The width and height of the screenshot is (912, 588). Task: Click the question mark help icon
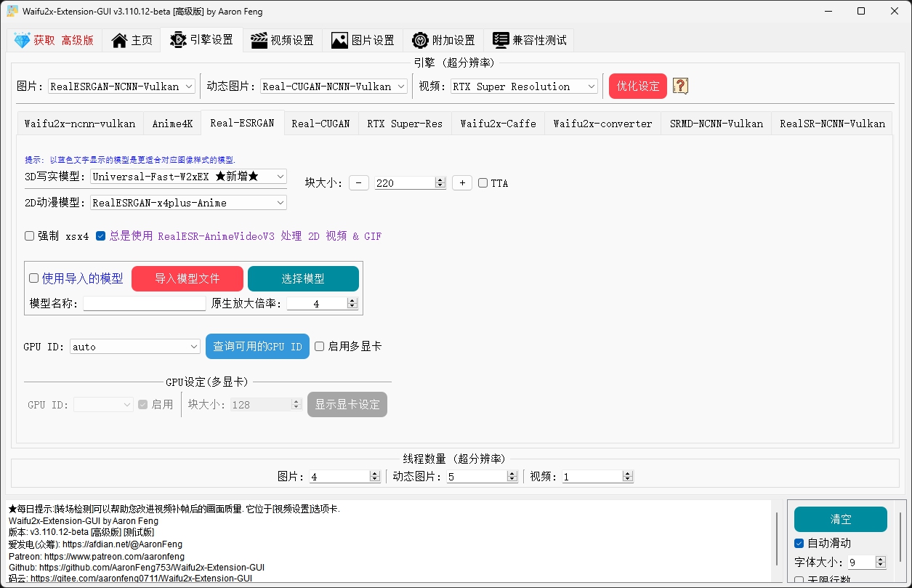[x=680, y=86]
